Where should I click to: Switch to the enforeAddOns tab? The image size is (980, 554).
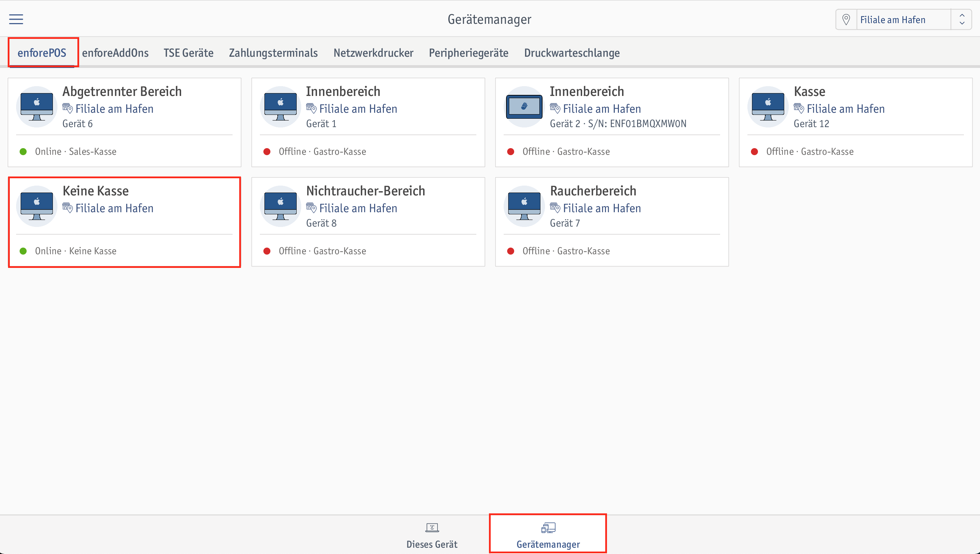point(115,53)
